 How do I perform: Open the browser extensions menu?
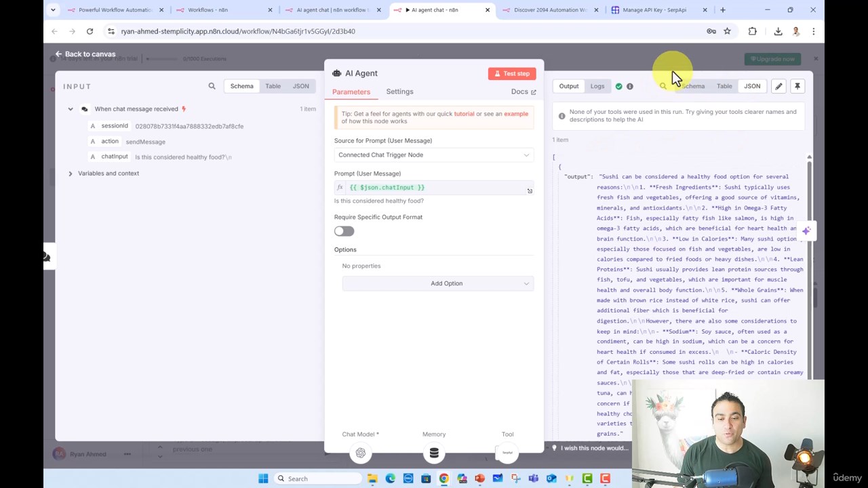coord(752,31)
